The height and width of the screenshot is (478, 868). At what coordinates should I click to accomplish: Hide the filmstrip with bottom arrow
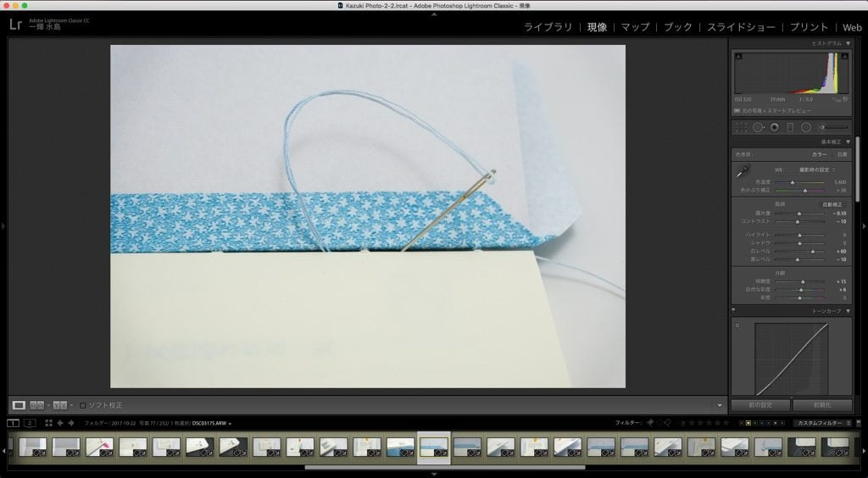[434, 474]
